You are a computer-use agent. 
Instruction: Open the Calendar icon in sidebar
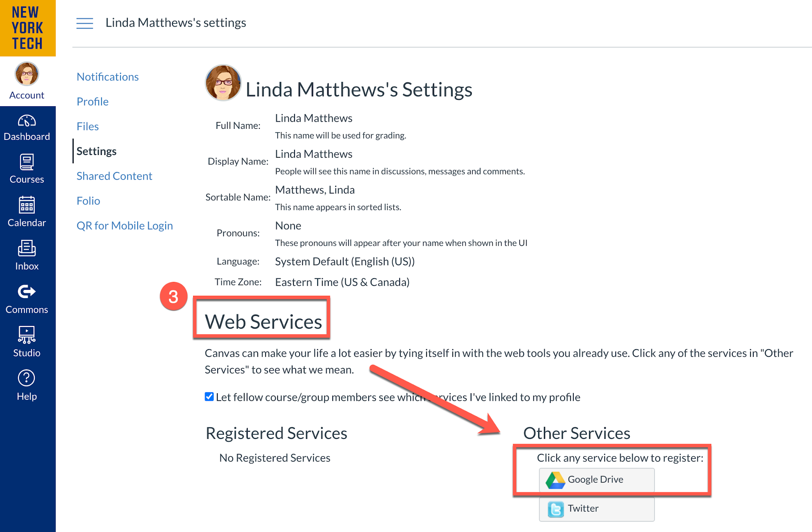point(27,205)
